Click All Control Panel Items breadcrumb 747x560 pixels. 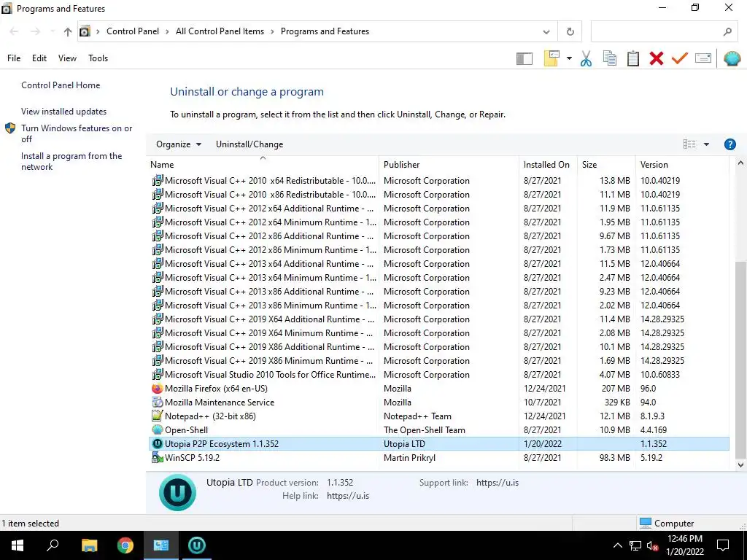(x=220, y=31)
